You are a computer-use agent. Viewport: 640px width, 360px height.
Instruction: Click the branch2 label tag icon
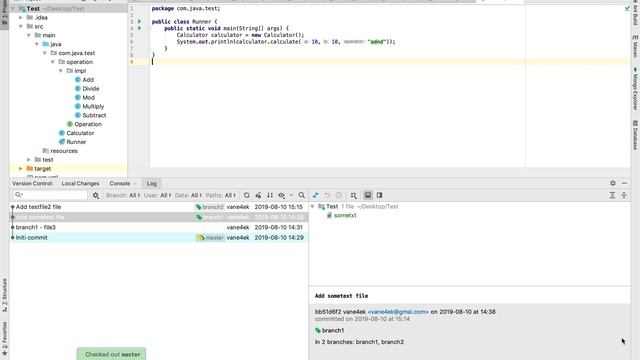tap(199, 207)
